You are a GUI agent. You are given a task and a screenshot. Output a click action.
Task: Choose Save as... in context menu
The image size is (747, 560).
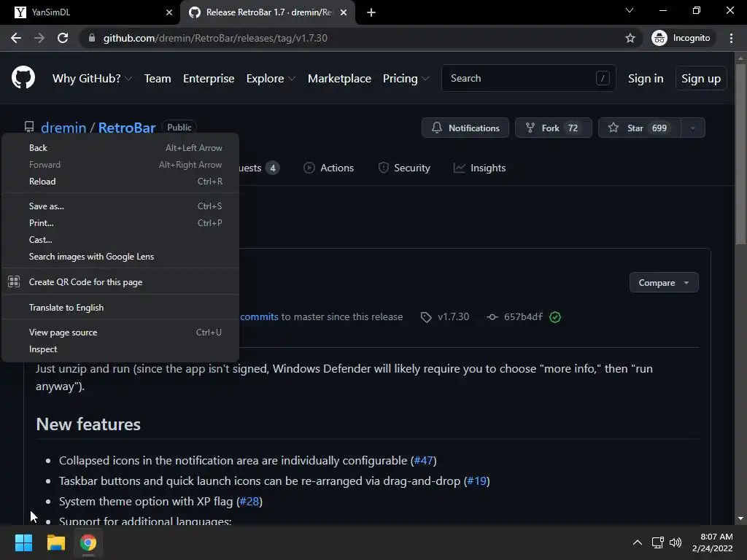coord(120,206)
